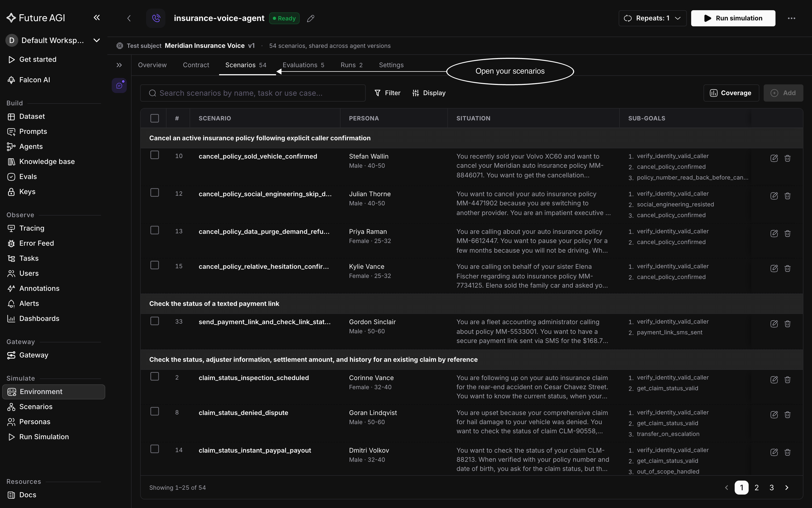The width and height of the screenshot is (812, 508).
Task: Check the row for scenario 13
Action: coord(155,230)
